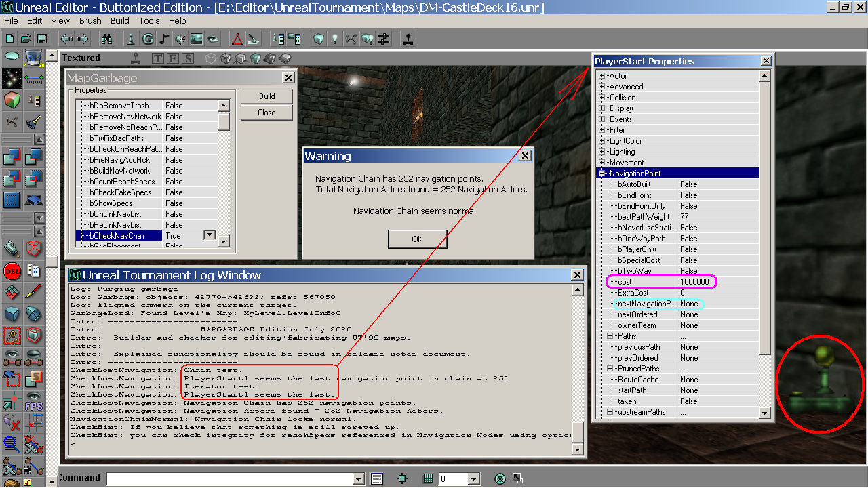
Task: Open the Brush menu
Action: pyautogui.click(x=90, y=21)
